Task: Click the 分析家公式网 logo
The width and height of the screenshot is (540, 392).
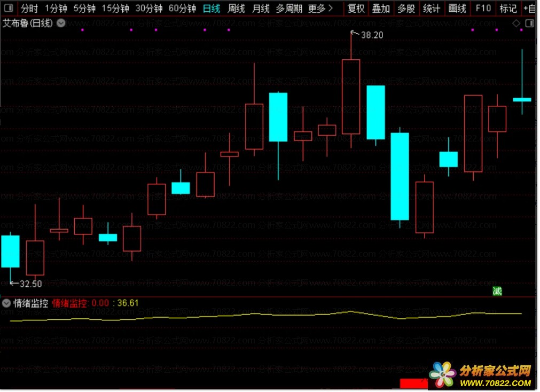Action: pyautogui.click(x=481, y=375)
